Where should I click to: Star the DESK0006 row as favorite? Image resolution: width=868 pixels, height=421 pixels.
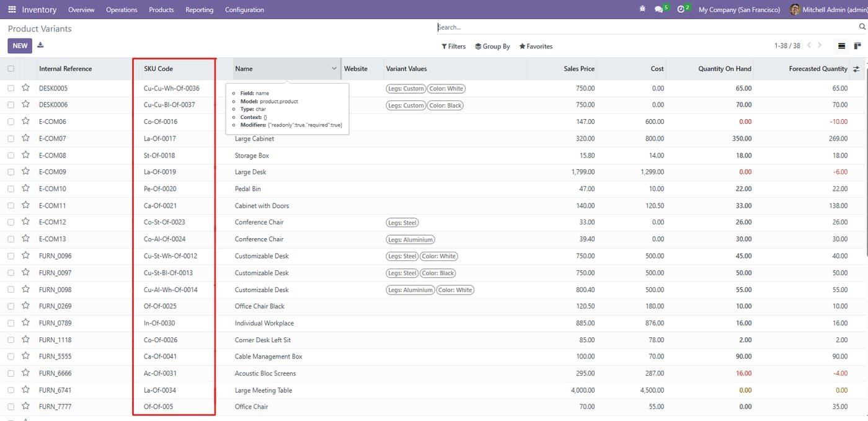pos(25,104)
